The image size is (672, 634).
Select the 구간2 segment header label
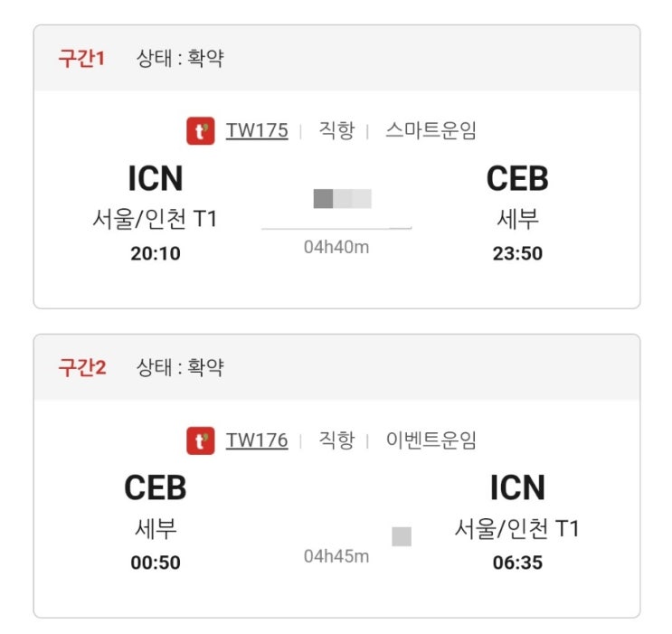pyautogui.click(x=82, y=368)
